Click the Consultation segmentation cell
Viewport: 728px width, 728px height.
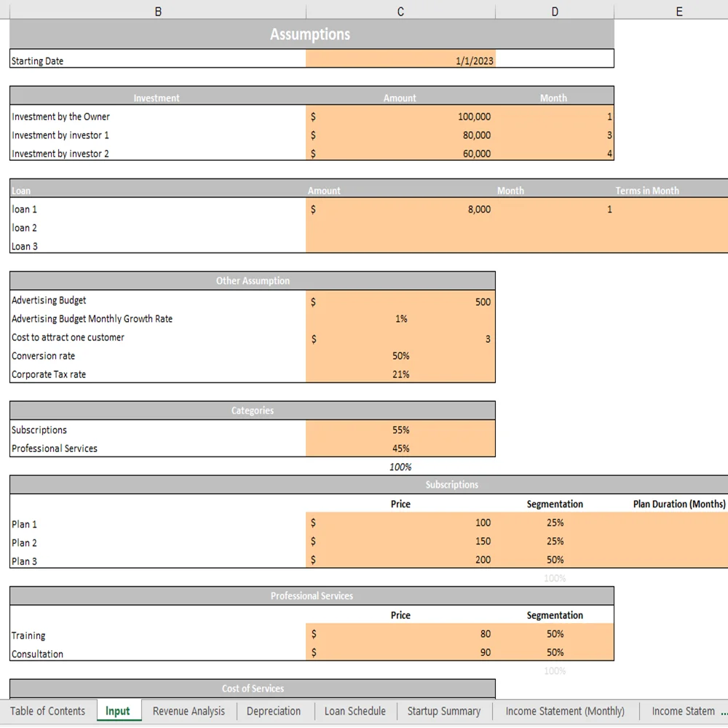pos(555,654)
